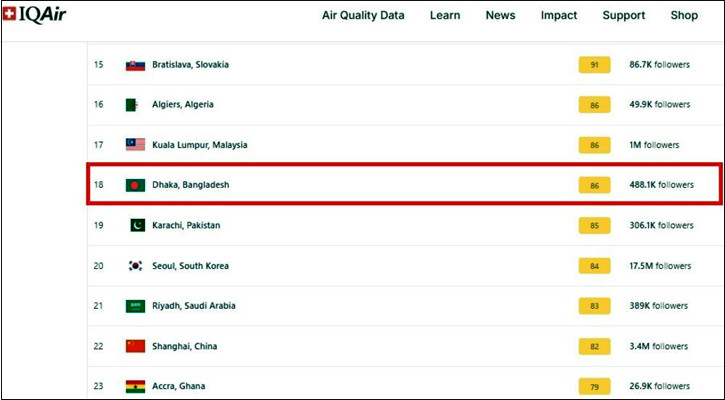Open Algiers, Algeria city link
The width and height of the screenshot is (725, 400).
tap(183, 105)
